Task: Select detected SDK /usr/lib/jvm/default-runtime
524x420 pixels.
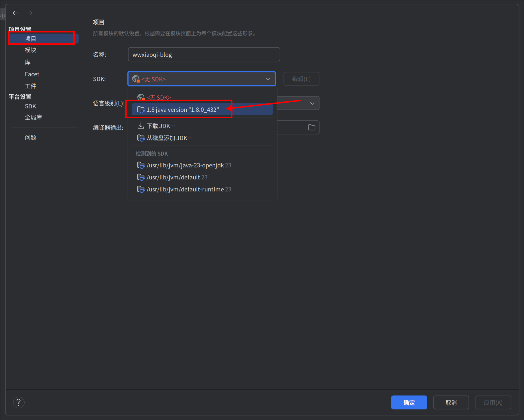Action: (185, 189)
